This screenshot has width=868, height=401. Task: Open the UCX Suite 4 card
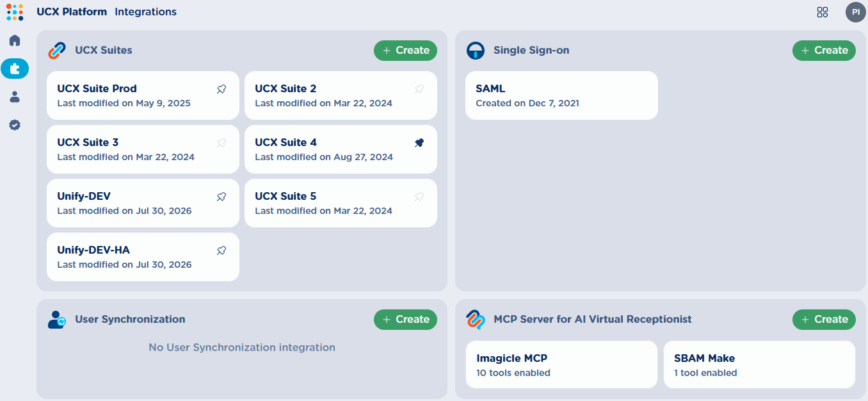click(341, 149)
